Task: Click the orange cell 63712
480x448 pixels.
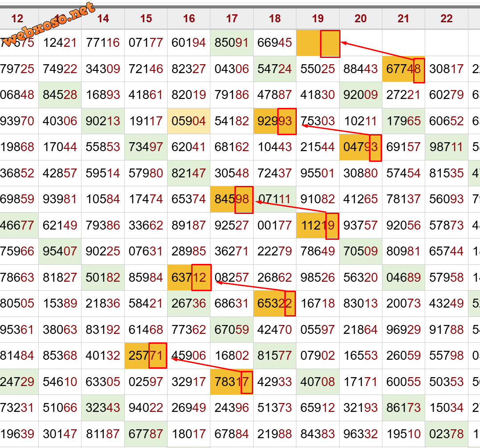Action: pos(189,278)
